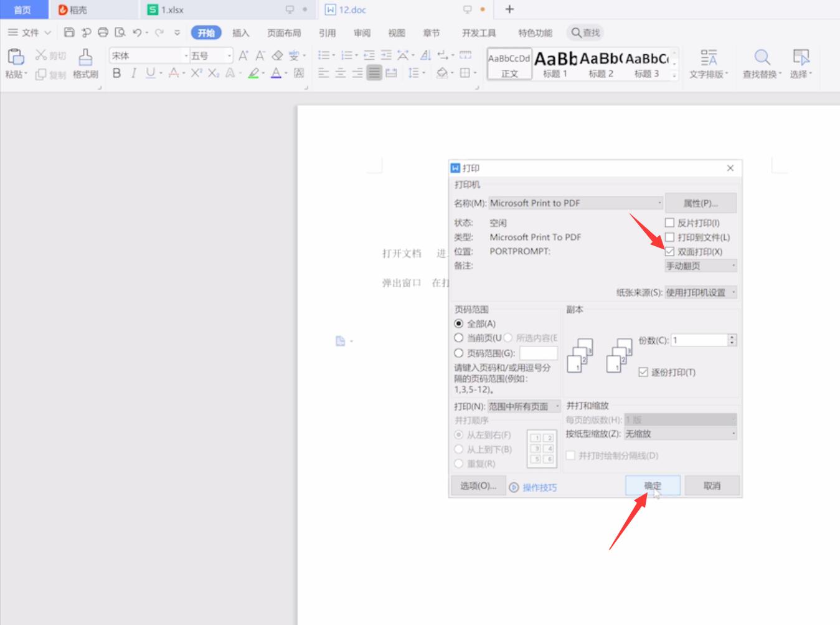
Task: Open the font size 五号 dropdown
Action: click(x=229, y=55)
